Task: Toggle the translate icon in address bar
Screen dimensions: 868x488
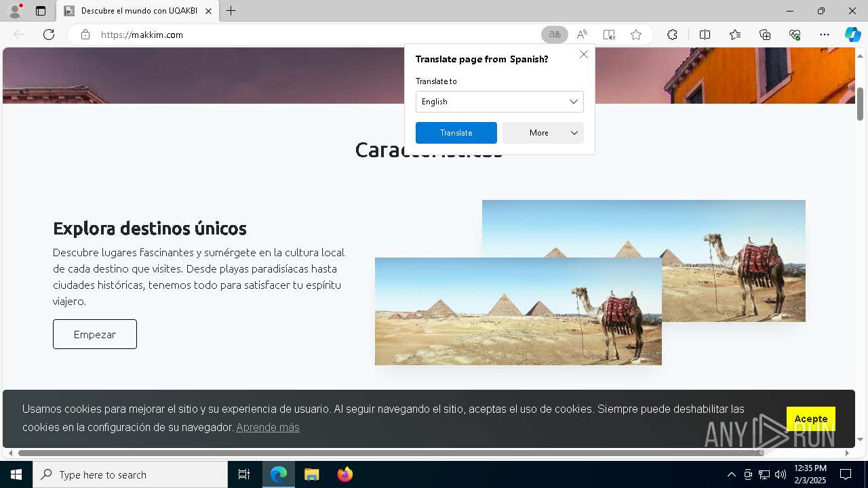Action: (x=555, y=35)
